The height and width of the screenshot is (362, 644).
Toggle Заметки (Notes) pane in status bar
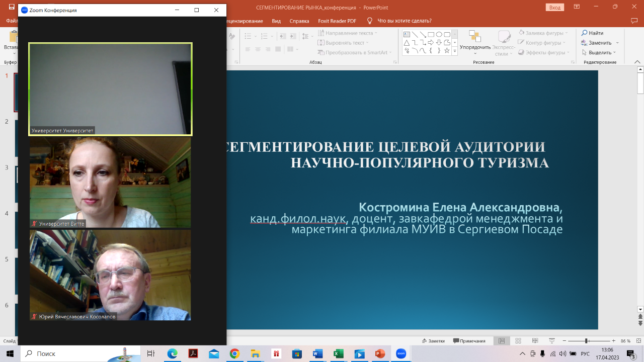[433, 341]
